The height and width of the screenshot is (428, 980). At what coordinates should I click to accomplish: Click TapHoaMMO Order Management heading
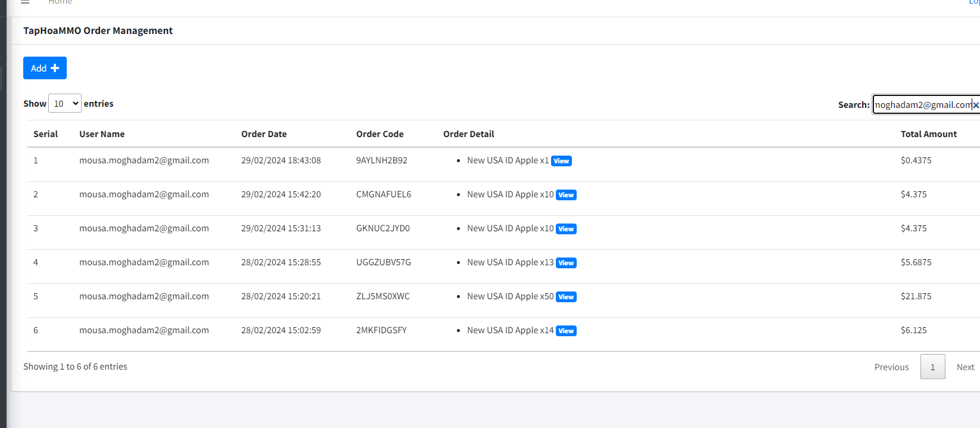coord(98,30)
